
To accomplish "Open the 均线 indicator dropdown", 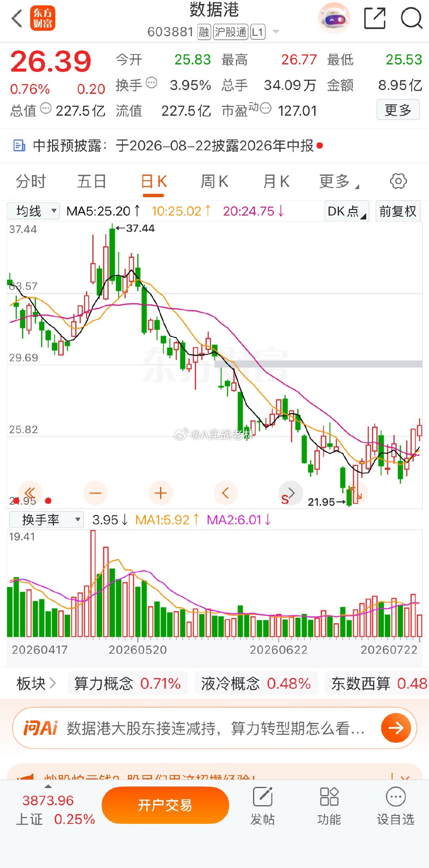I will [33, 211].
